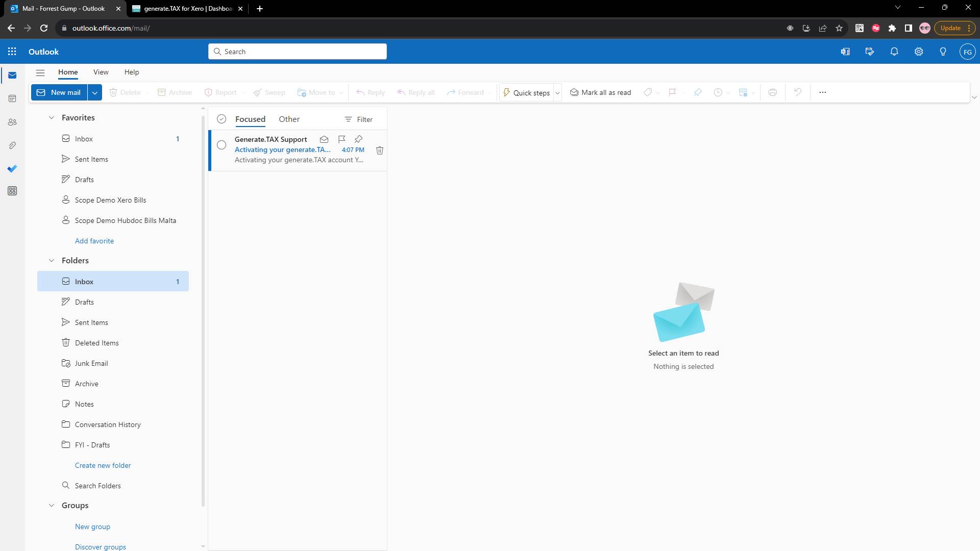Image resolution: width=980 pixels, height=551 pixels.
Task: Delete the Generate.TAX Support email via trash
Action: pyautogui.click(x=380, y=151)
